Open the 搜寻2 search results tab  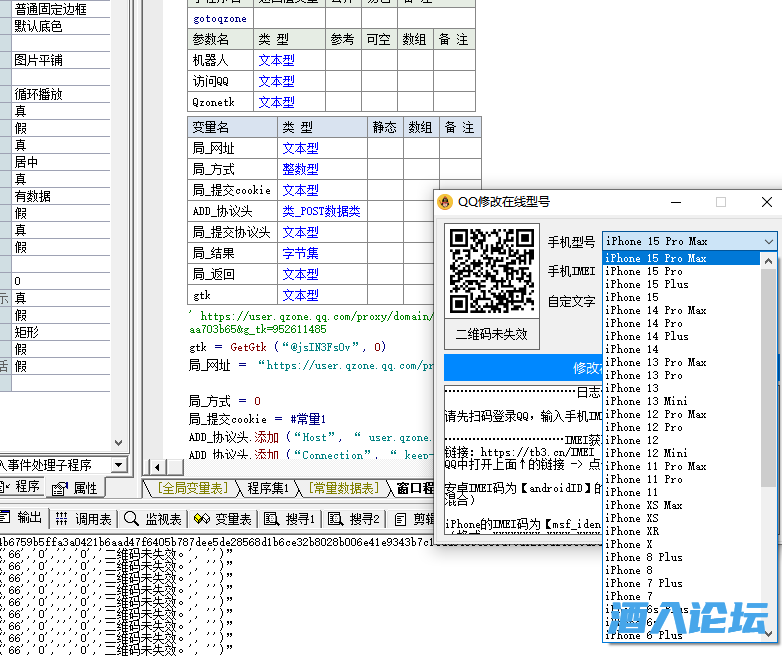354,519
